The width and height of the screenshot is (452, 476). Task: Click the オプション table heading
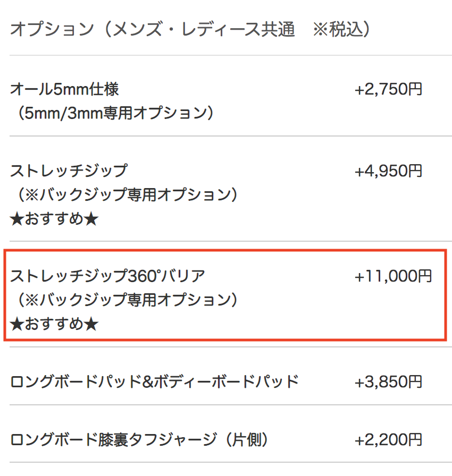(x=190, y=29)
